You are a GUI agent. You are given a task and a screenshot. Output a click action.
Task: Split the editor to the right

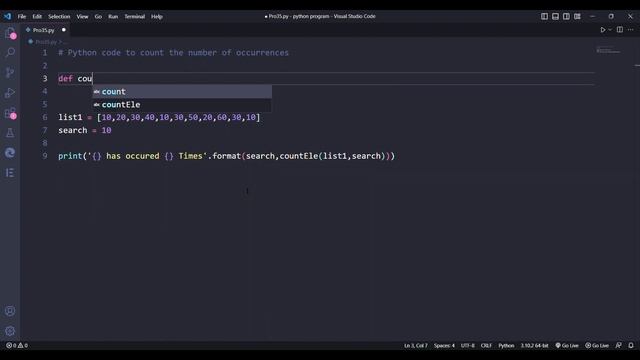coord(620,30)
